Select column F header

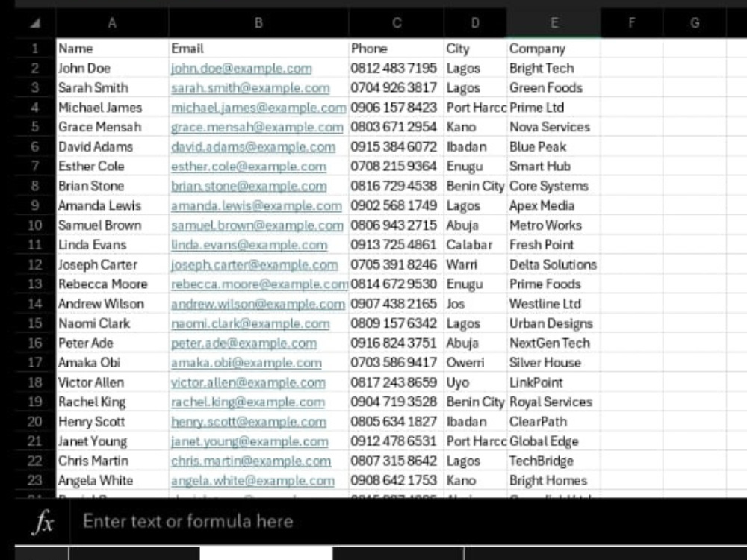tap(632, 23)
